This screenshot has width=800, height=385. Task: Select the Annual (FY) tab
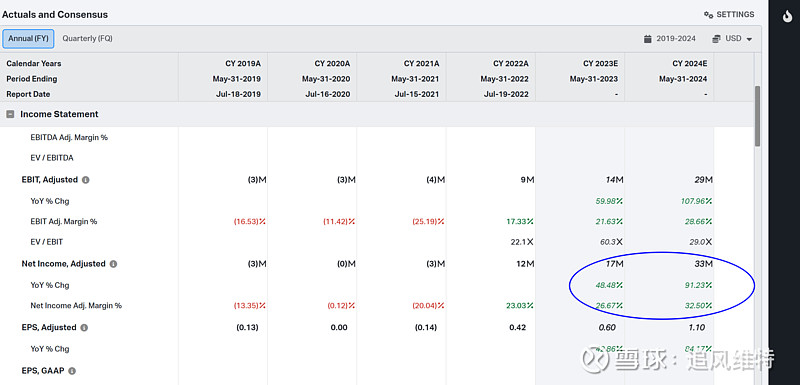tap(28, 39)
